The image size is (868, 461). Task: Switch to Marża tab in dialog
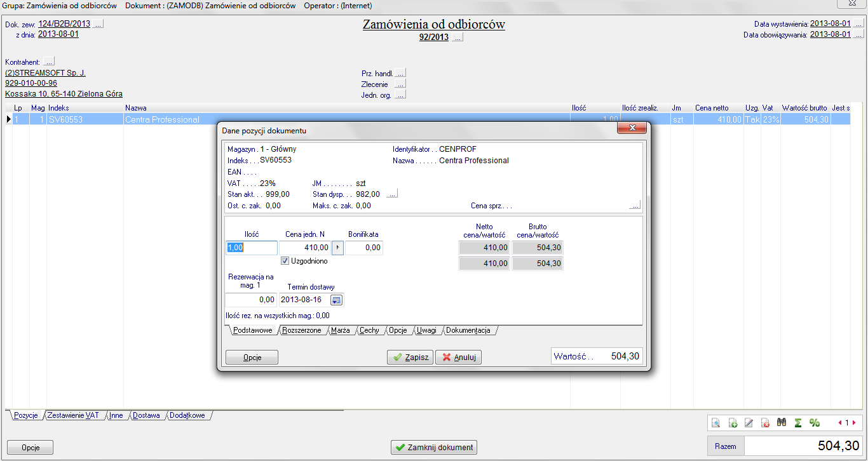click(341, 331)
